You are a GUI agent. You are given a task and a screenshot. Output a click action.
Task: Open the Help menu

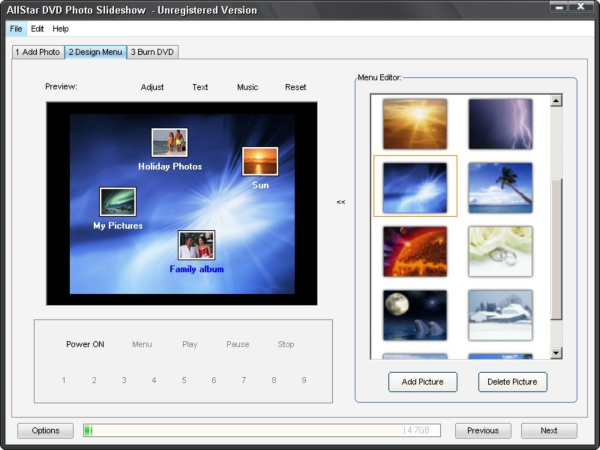pyautogui.click(x=61, y=29)
